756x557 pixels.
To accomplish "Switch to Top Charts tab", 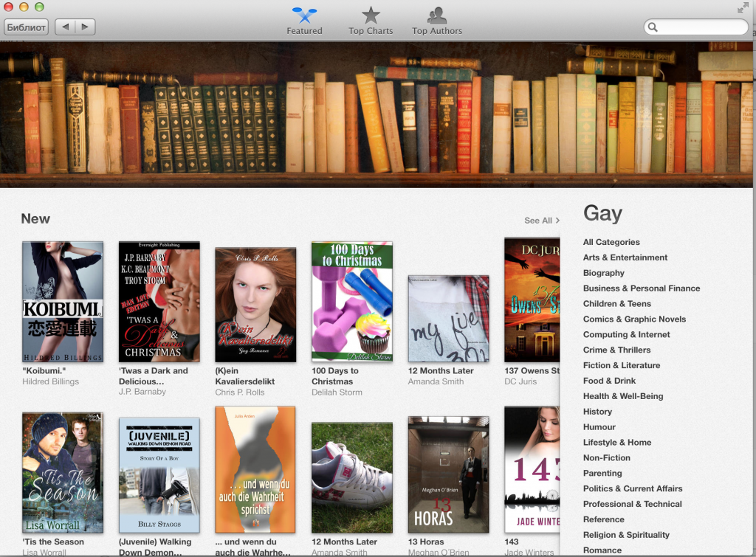I will [371, 21].
